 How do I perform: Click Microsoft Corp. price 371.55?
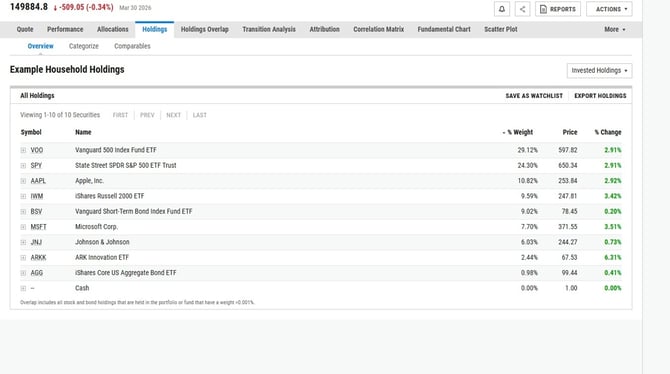567,227
